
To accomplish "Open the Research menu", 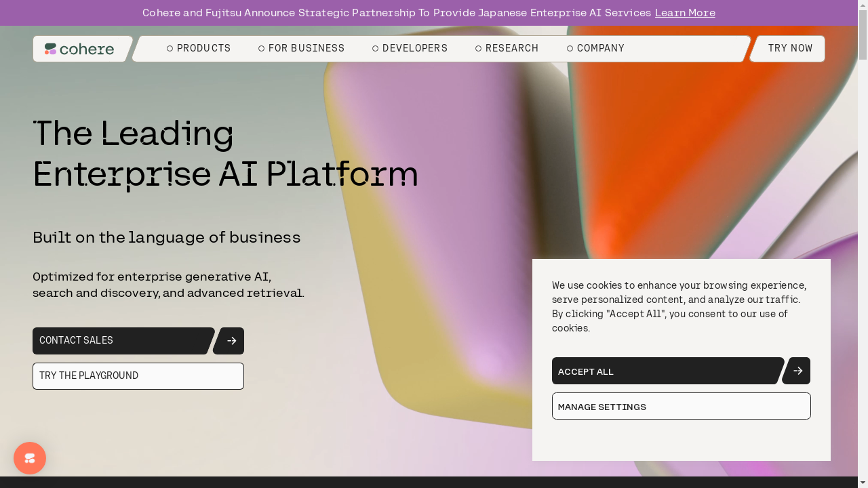I will pos(507,49).
